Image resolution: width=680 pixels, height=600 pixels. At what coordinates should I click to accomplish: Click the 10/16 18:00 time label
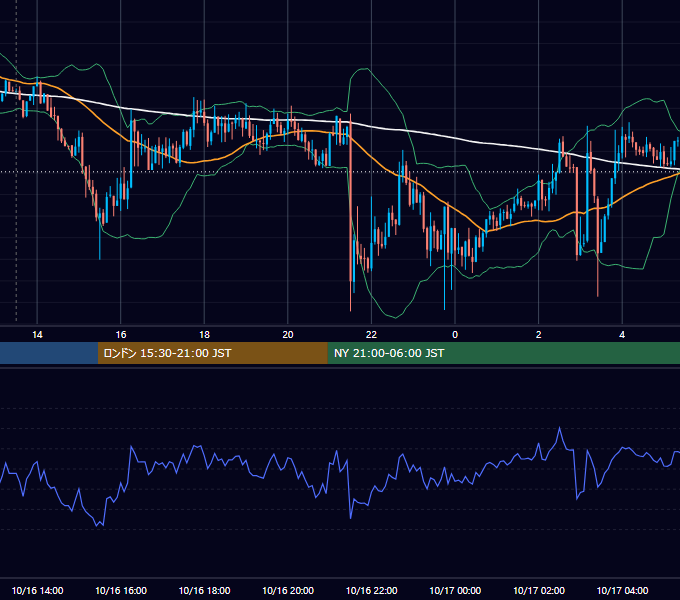(x=204, y=590)
